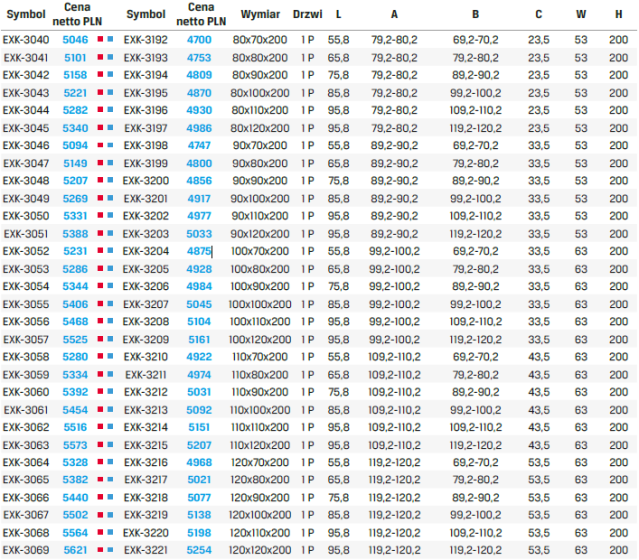Select symbol EXK-3067
Screen dimensions: 639x560
pyautogui.click(x=26, y=515)
